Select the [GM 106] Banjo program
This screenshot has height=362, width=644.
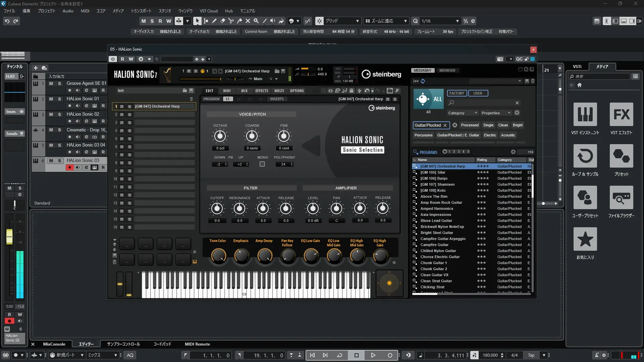(x=434, y=178)
